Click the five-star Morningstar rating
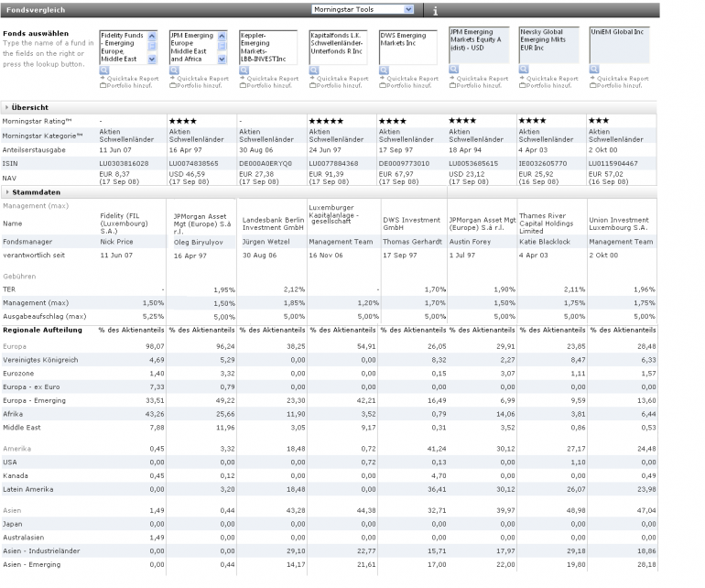 click(326, 121)
